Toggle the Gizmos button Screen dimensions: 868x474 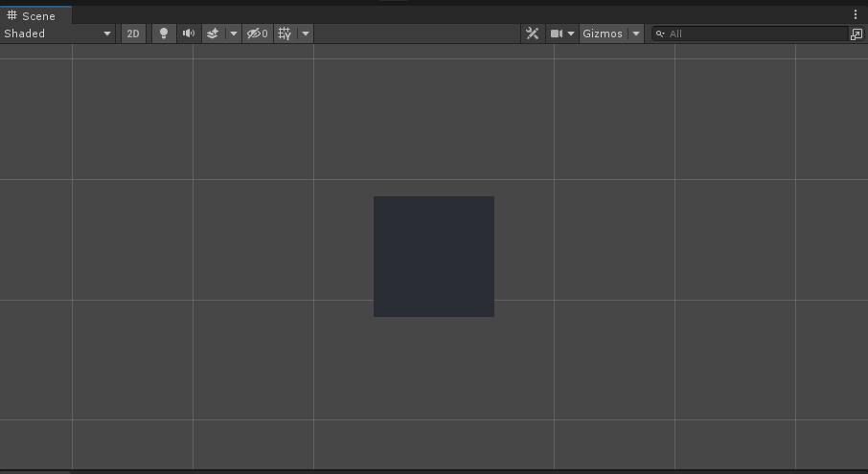coord(603,34)
